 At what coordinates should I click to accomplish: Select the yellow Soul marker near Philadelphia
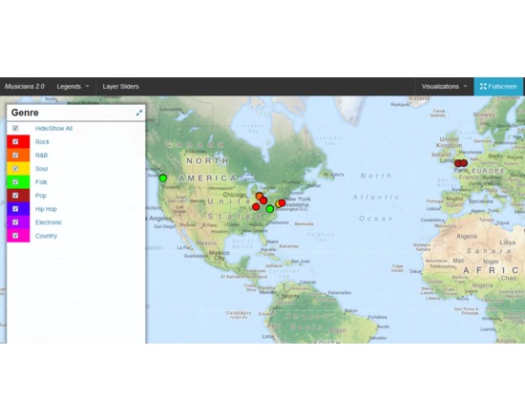point(277,204)
